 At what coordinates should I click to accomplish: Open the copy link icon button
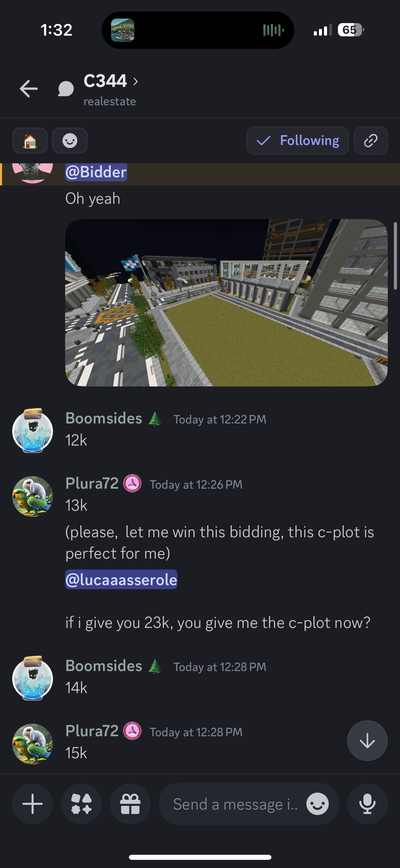click(370, 141)
